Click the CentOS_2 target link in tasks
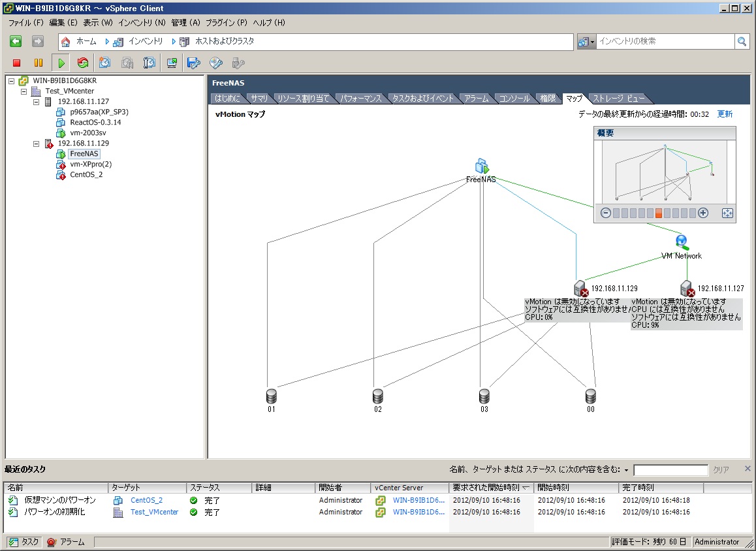Image resolution: width=756 pixels, height=551 pixels. (147, 500)
